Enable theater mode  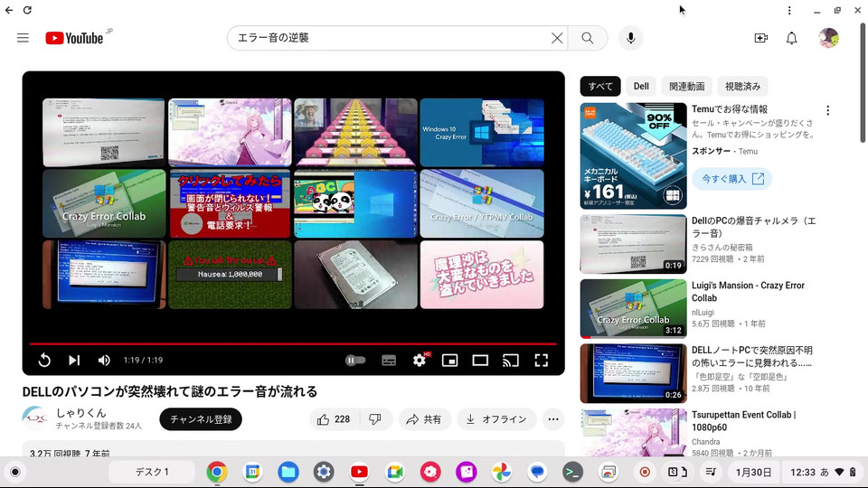pyautogui.click(x=480, y=361)
